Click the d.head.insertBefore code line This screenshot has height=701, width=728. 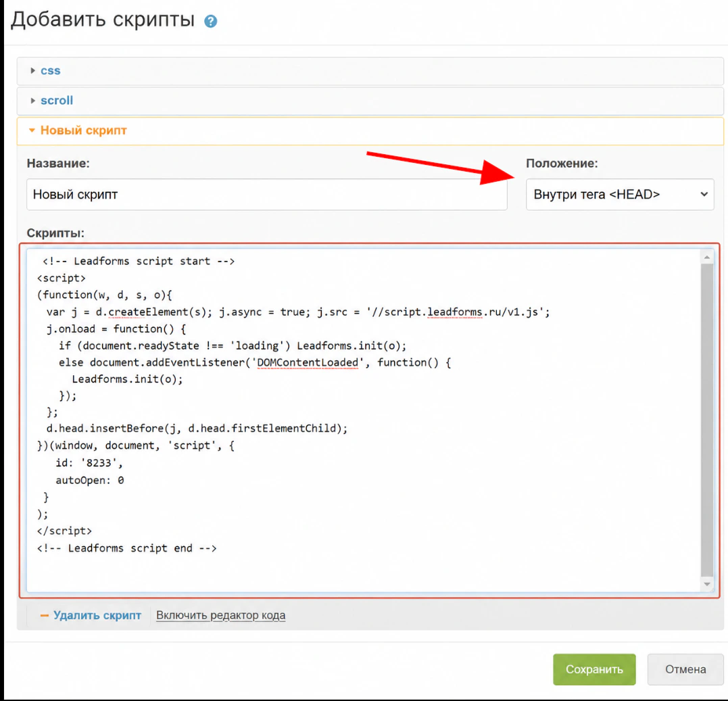click(x=197, y=429)
